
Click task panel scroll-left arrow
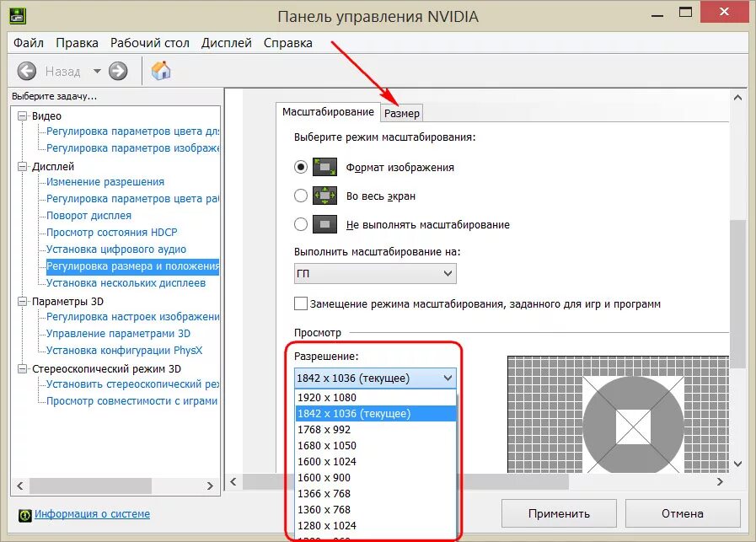[20, 486]
